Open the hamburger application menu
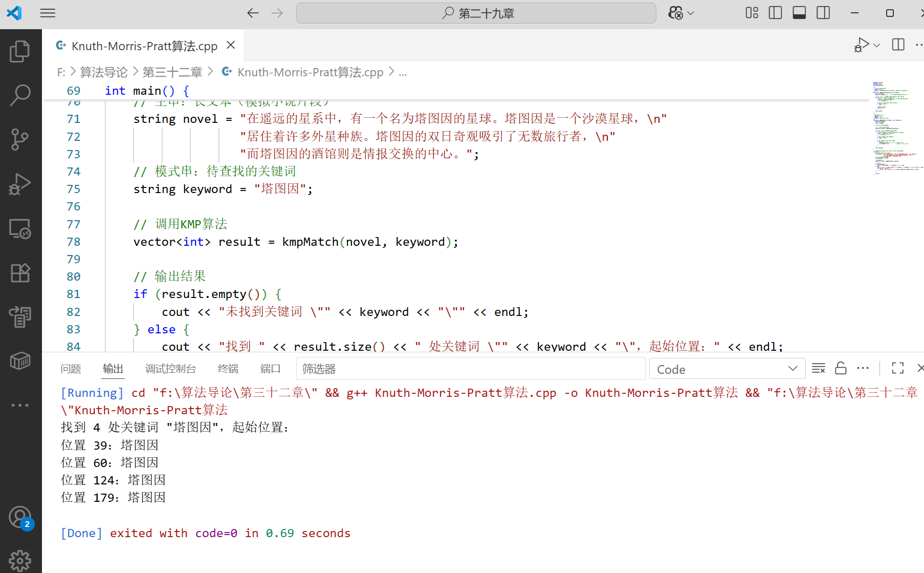 pos(48,13)
